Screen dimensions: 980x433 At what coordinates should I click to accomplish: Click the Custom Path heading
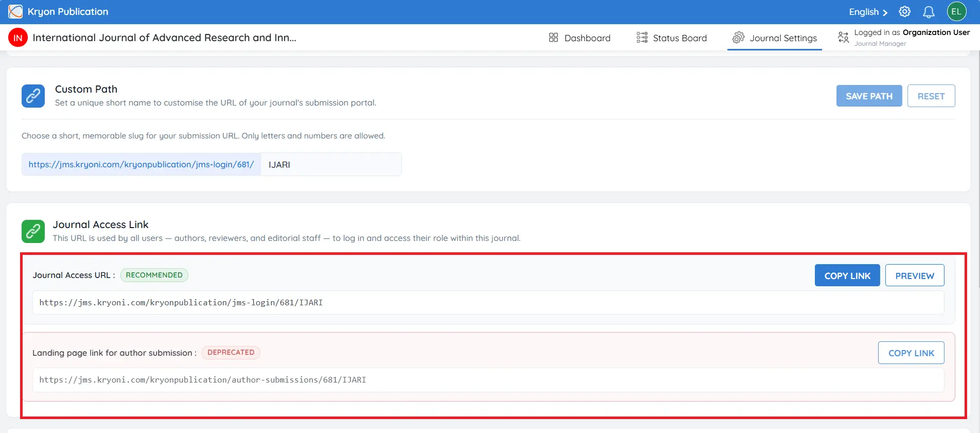click(86, 89)
